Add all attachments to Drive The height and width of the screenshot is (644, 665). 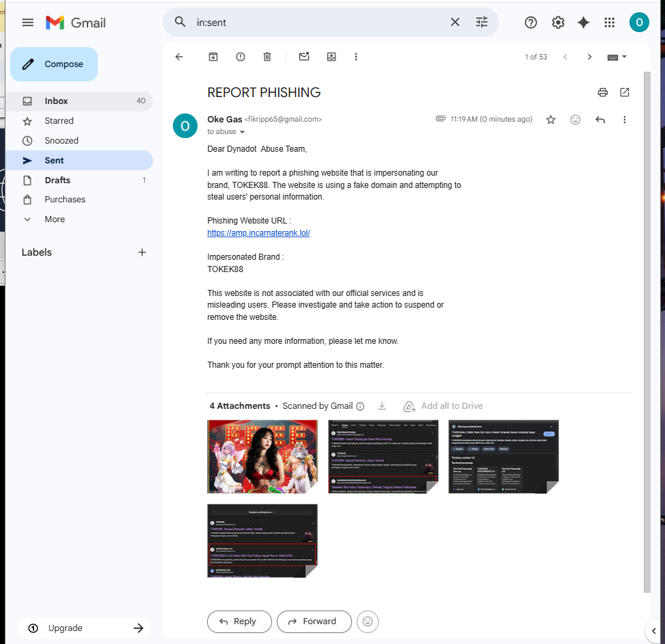click(443, 406)
